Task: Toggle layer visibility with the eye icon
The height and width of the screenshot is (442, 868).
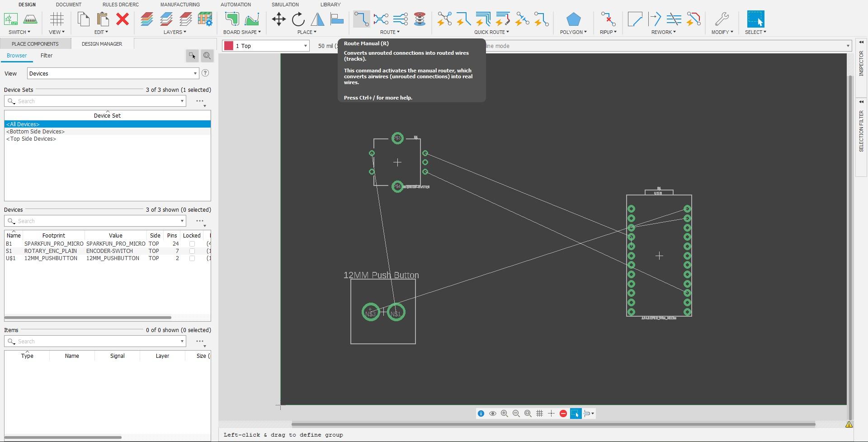Action: [x=493, y=413]
